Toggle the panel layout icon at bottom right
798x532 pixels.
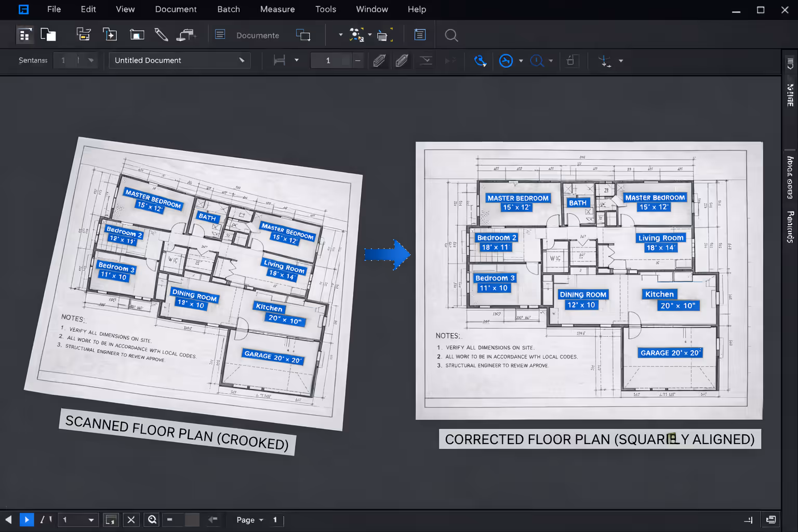click(x=771, y=520)
